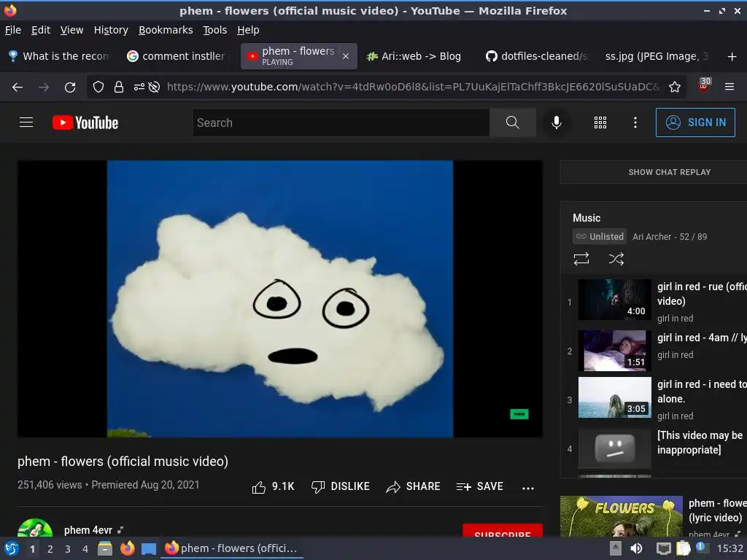747x560 pixels.
Task: Click SHOW CHAT REPLAY
Action: pyautogui.click(x=669, y=172)
